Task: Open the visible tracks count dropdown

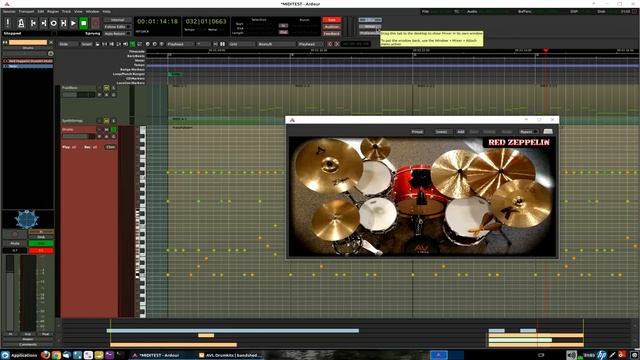Action: [x=203, y=44]
